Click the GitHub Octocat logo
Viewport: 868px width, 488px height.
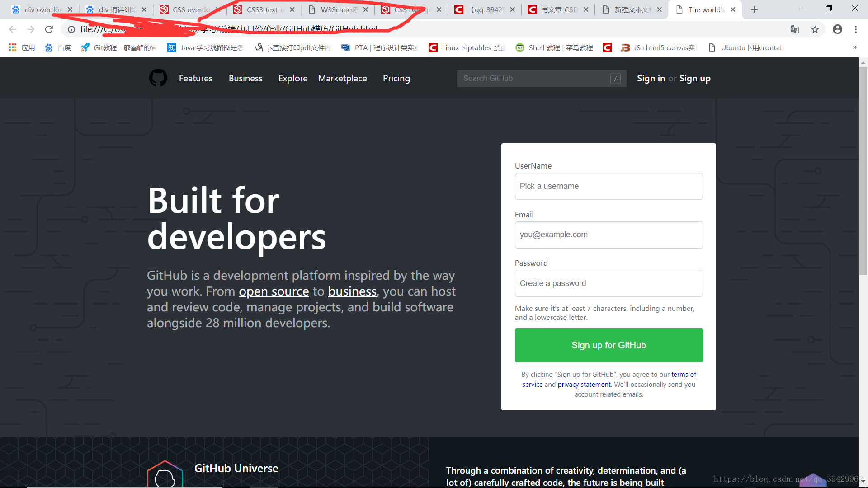click(x=158, y=78)
